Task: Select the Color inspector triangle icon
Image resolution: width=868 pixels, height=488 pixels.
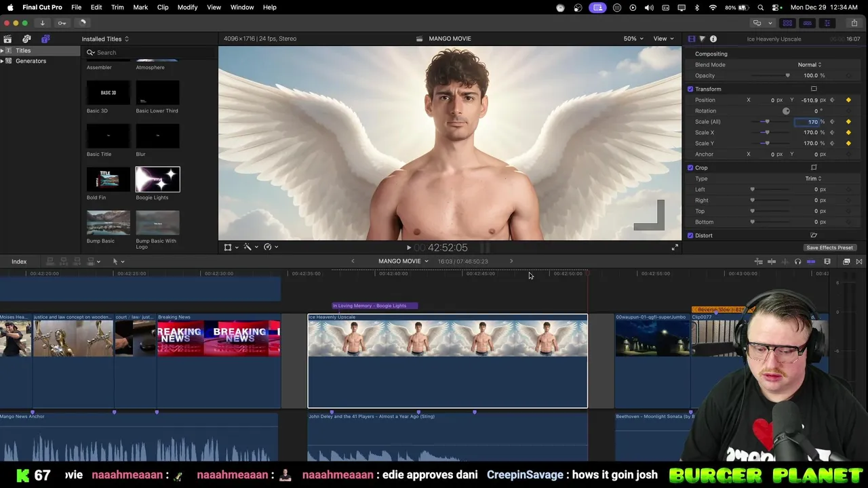Action: (x=703, y=39)
